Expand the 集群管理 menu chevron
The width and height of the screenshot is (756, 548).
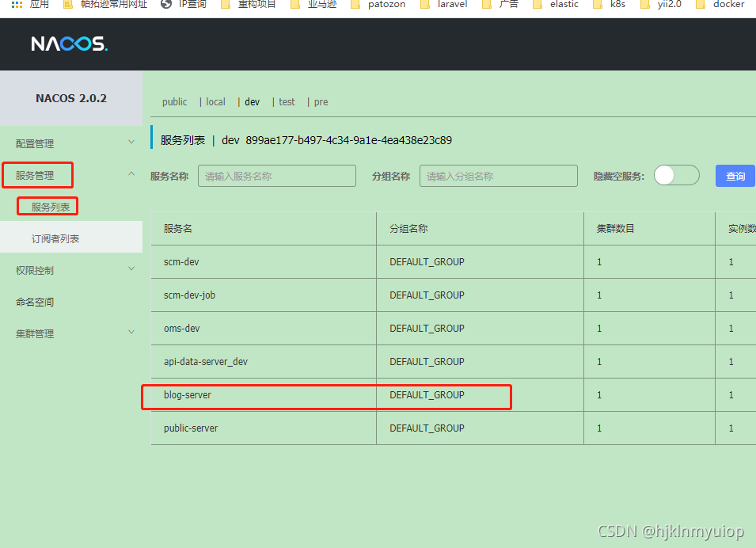pyautogui.click(x=131, y=333)
